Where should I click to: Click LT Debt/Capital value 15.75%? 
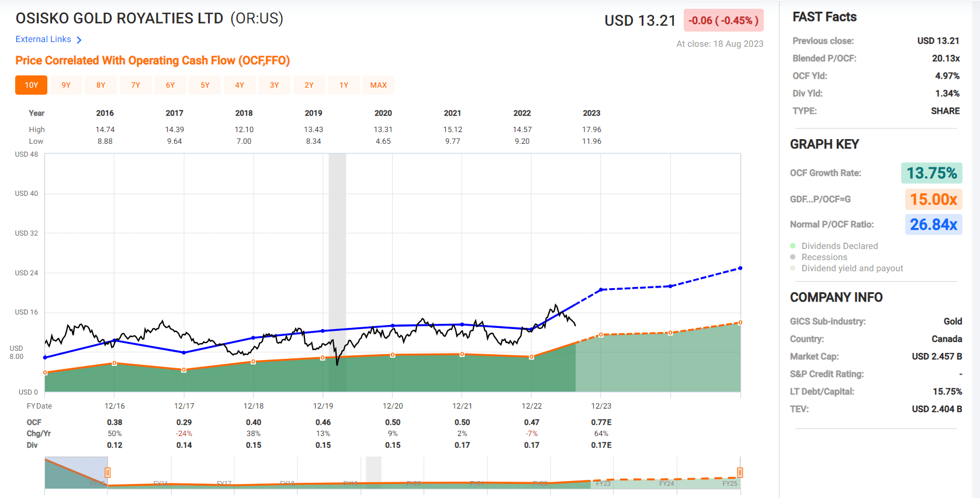(x=947, y=392)
